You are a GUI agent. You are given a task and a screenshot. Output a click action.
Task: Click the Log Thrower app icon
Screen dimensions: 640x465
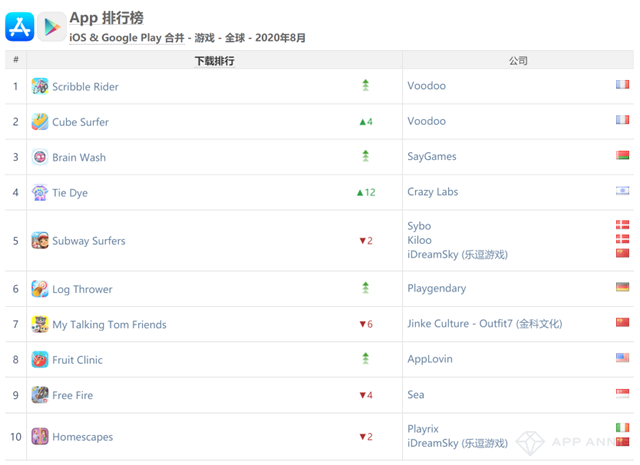40,289
